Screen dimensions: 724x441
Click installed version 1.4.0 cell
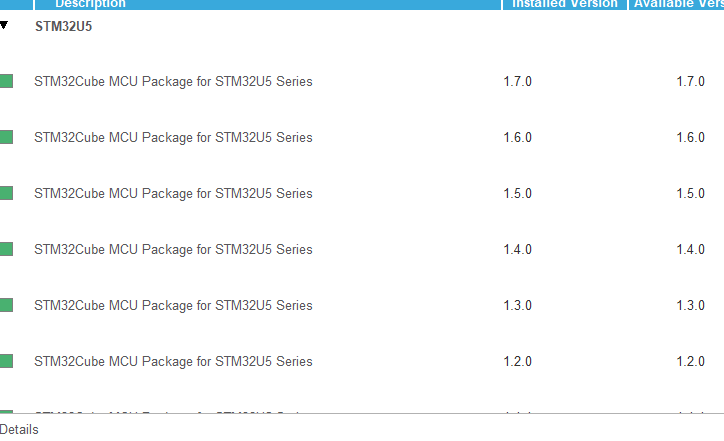tap(517, 249)
